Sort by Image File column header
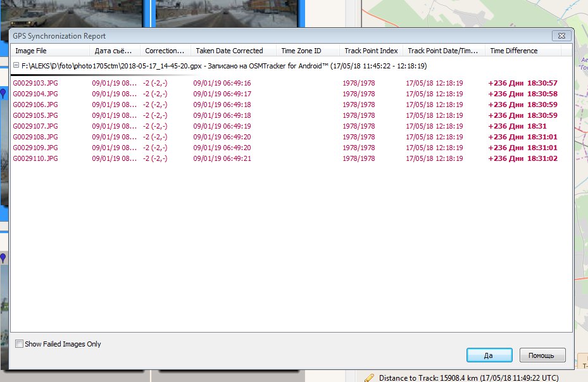Screen dimensions: 588x382 tap(50, 51)
